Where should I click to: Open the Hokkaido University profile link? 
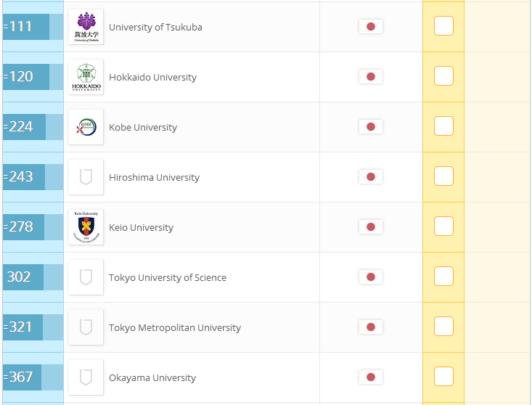point(152,78)
